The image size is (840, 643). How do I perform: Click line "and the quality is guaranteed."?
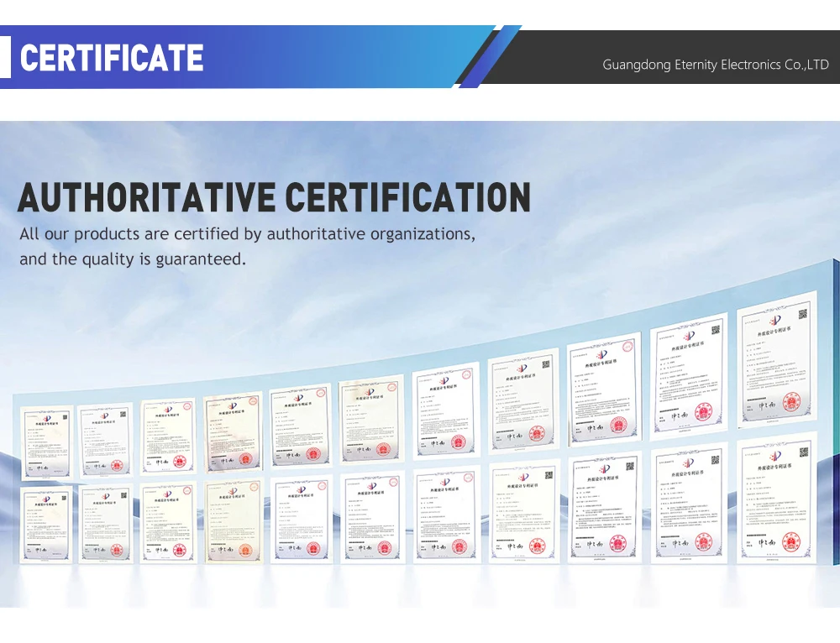pos(133,259)
